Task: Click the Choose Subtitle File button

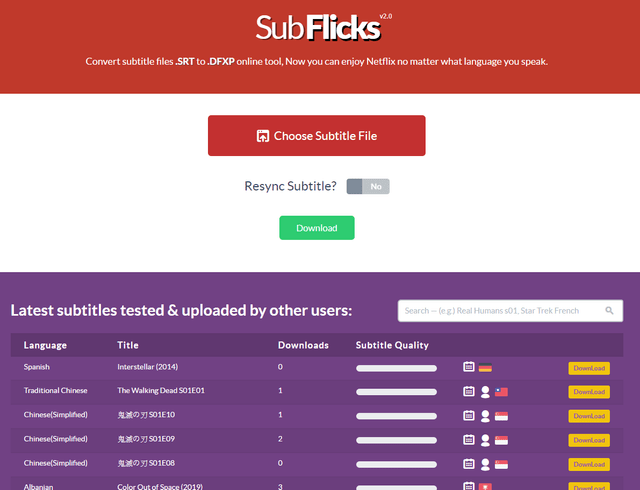Action: 316,136
